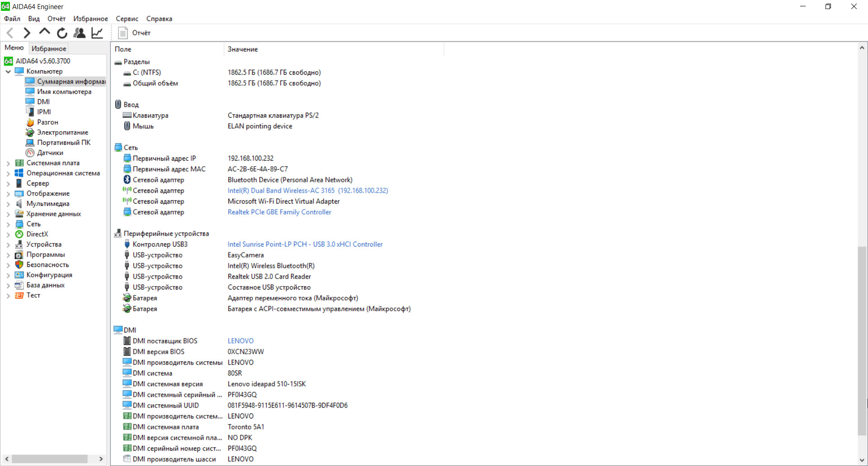
Task: Click the vertical scrollbar down arrow
Action: click(862, 461)
